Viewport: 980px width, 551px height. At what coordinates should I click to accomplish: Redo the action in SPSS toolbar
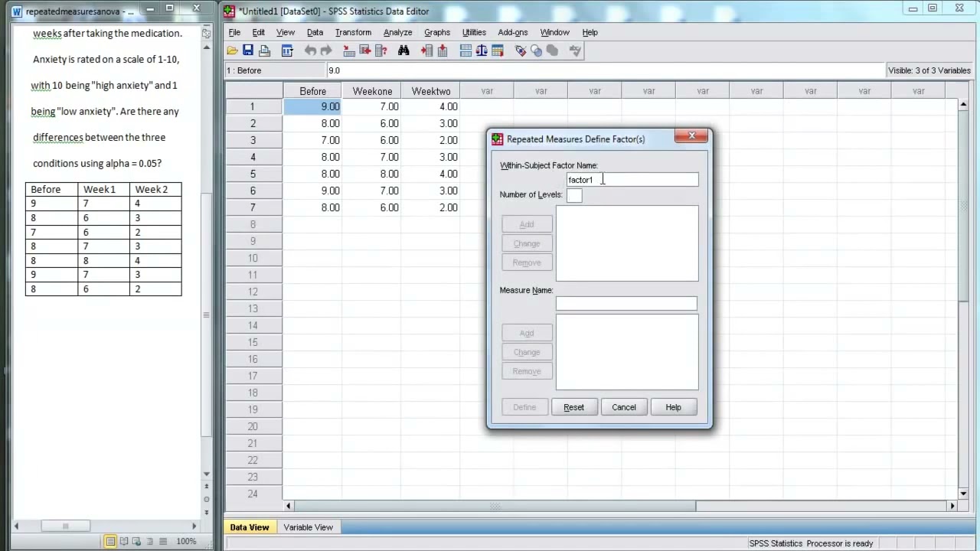tap(326, 51)
